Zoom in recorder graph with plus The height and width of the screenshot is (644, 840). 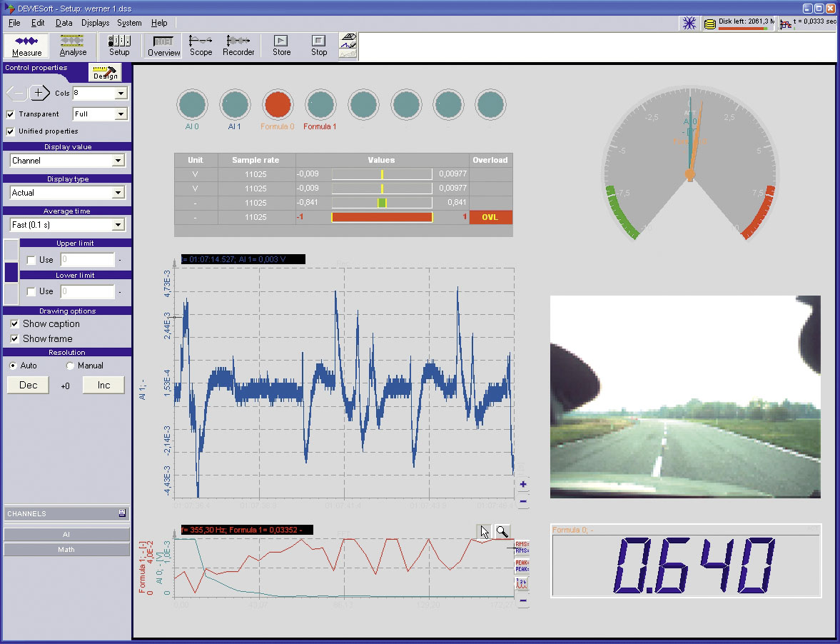pos(523,484)
